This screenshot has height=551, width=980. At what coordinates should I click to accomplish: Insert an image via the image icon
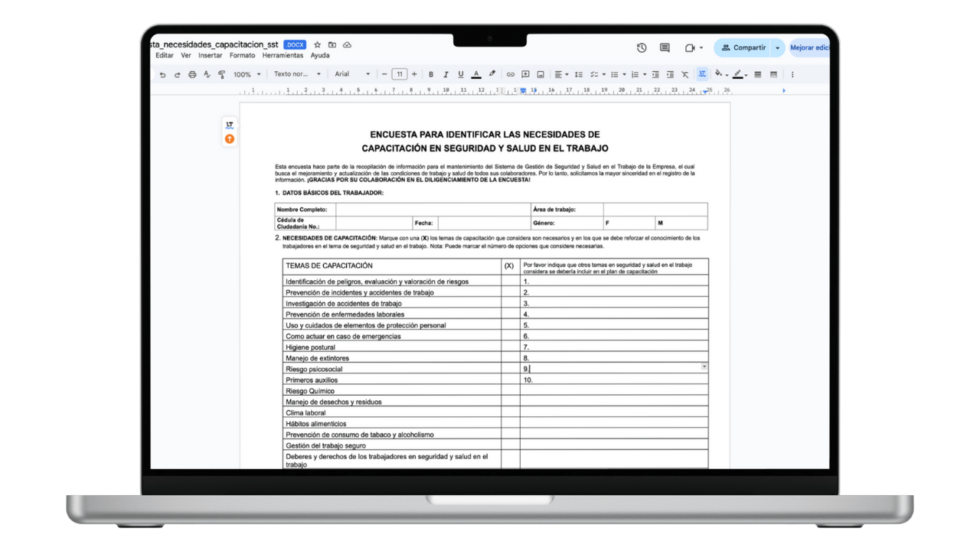(x=541, y=73)
